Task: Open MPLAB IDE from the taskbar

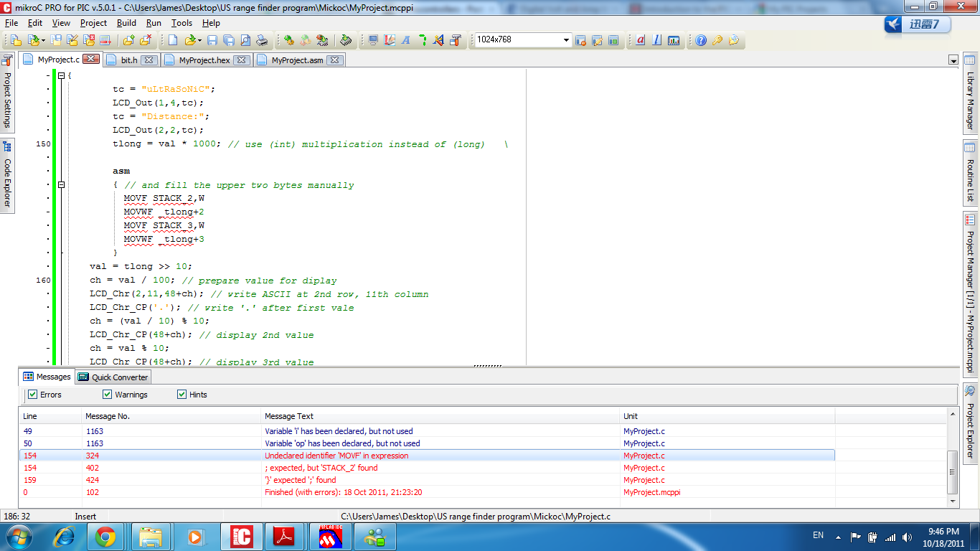Action: (x=331, y=537)
